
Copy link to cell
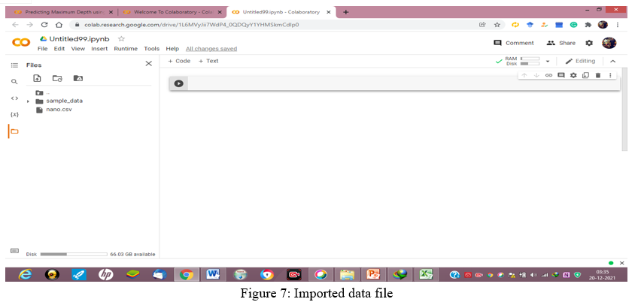(548, 75)
